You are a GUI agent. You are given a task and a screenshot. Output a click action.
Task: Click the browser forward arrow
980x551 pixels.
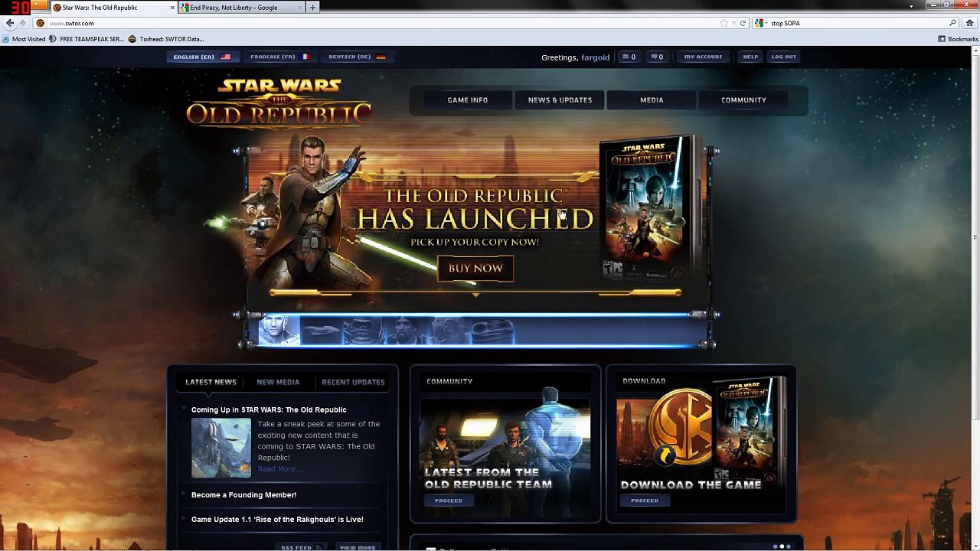(x=22, y=23)
